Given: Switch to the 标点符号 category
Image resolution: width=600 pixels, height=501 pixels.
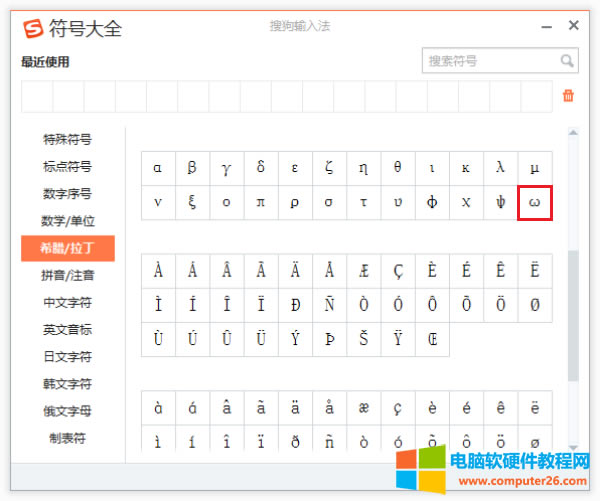Looking at the screenshot, I should tap(68, 166).
